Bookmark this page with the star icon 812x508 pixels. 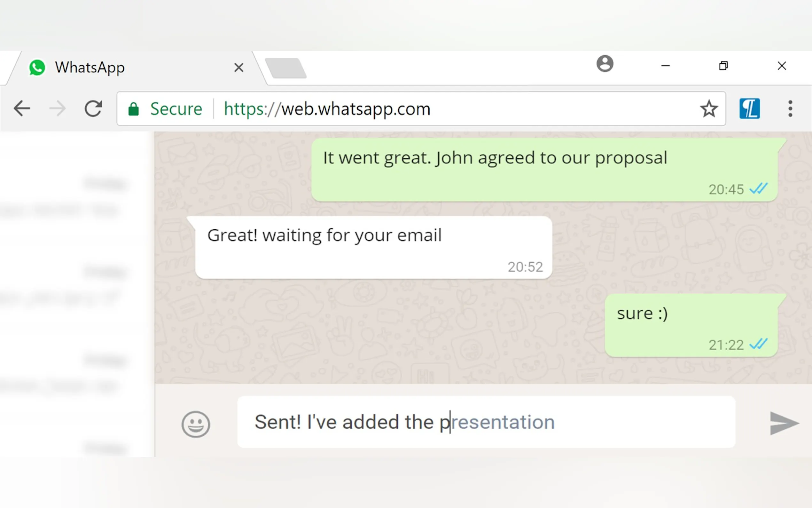[709, 109]
